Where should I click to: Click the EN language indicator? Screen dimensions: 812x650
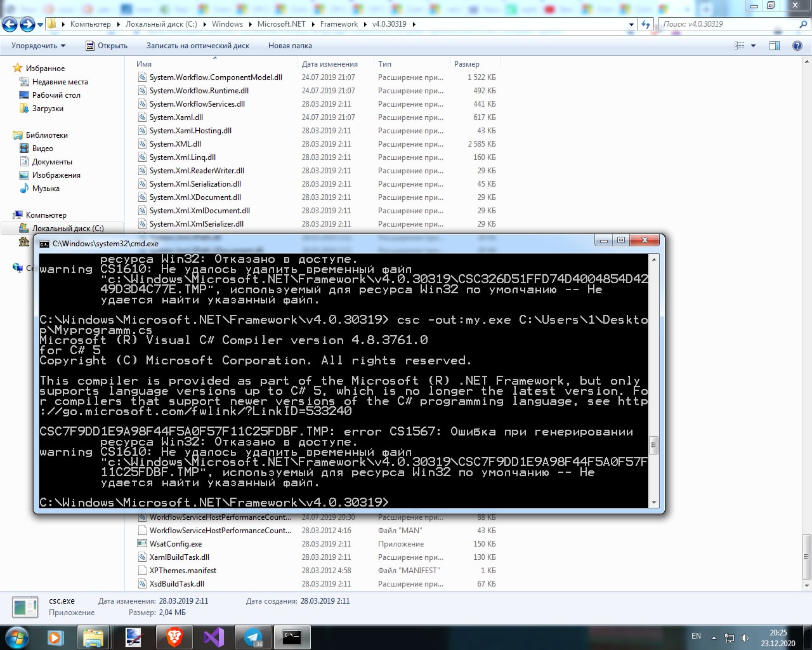pyautogui.click(x=696, y=636)
